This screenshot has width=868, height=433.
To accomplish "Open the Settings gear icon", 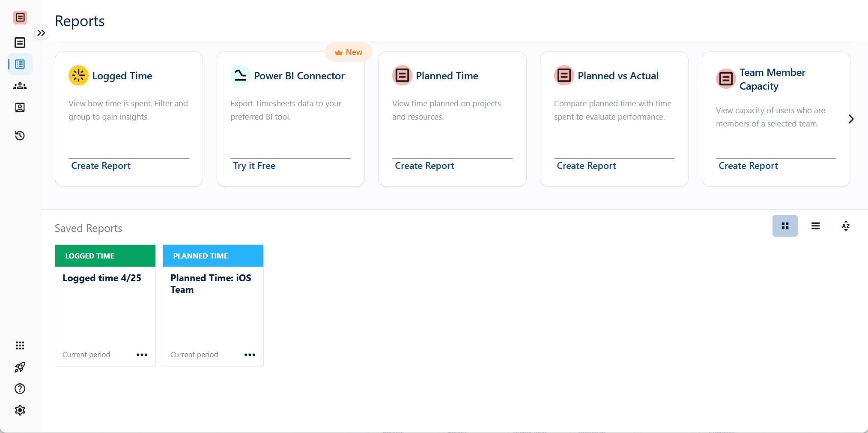I will [x=20, y=410].
